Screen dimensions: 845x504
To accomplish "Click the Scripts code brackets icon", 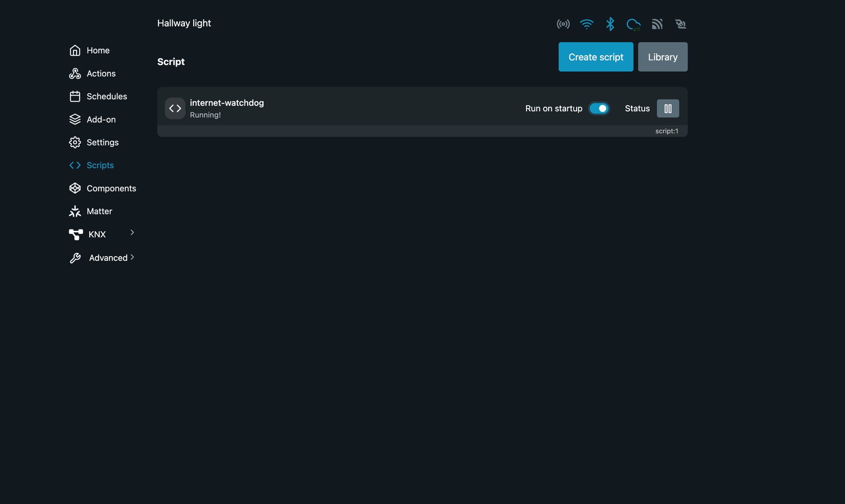I will (75, 165).
